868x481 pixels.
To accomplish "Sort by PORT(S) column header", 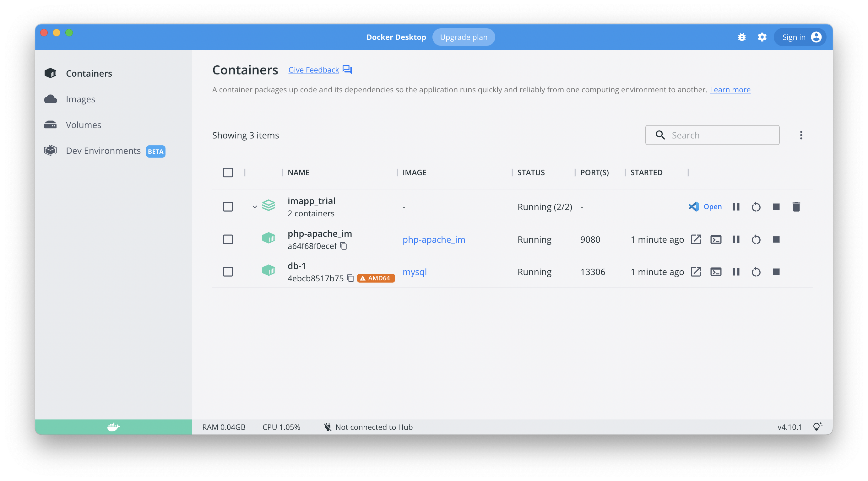I will pyautogui.click(x=594, y=172).
